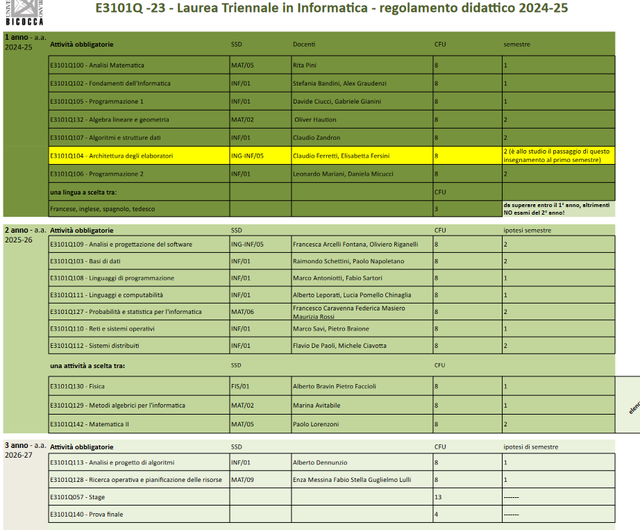This screenshot has width=640, height=530.
Task: Click E3101Q109 - Analisi e progettazione del software
Action: 139,244
